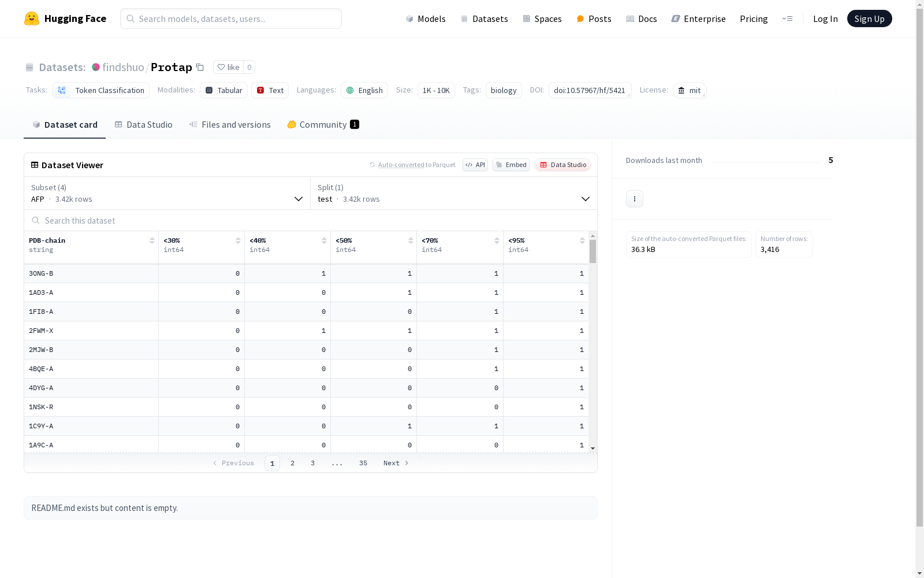Open the Models page
924x578 pixels.
click(426, 18)
